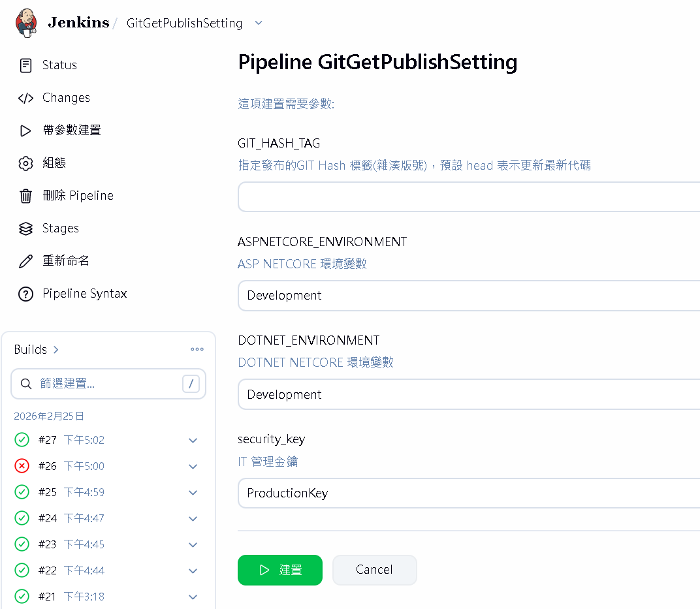Click the 組態 gear icon

point(25,163)
